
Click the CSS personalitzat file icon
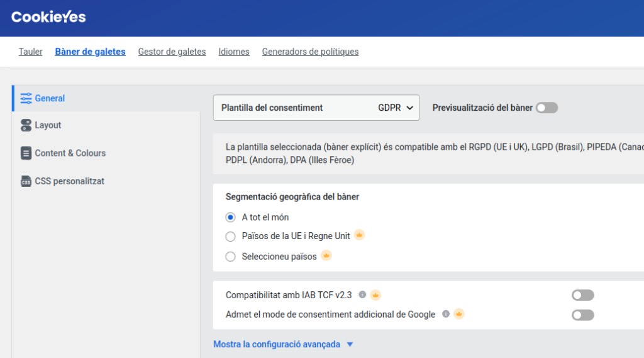coord(26,181)
